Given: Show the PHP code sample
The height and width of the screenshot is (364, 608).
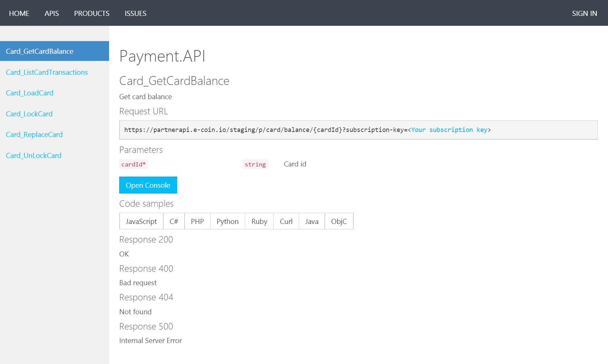Looking at the screenshot, I should [197, 221].
